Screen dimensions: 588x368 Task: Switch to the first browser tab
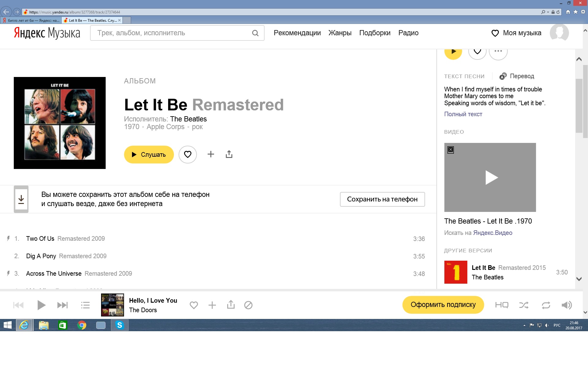(31, 21)
